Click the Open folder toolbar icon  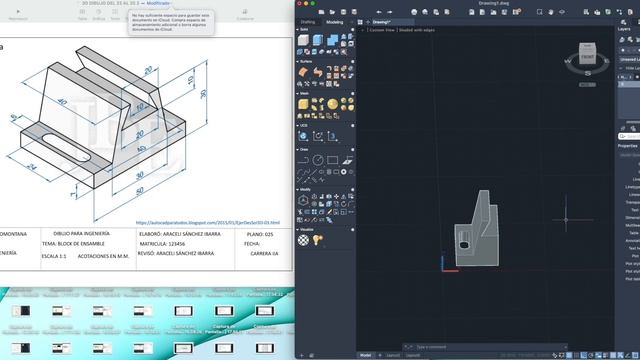click(x=332, y=12)
